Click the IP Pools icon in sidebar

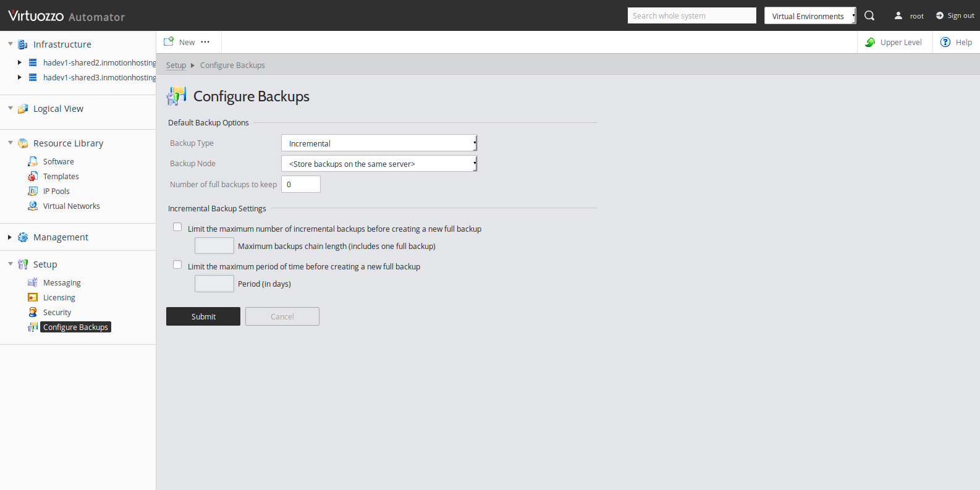tap(33, 192)
